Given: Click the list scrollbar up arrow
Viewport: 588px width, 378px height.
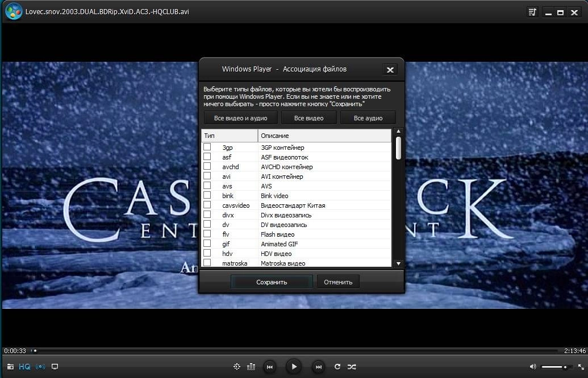Looking at the screenshot, I should coord(398,132).
